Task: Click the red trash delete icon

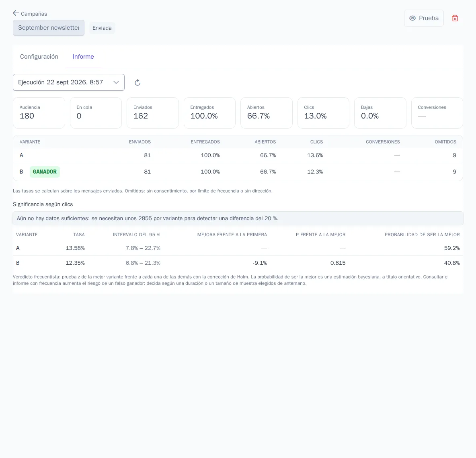Action: coord(455,18)
